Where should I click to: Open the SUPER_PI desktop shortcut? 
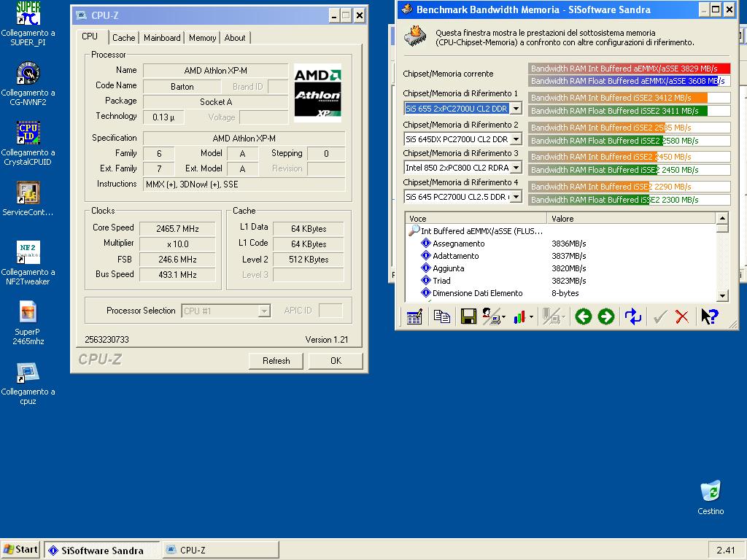pos(28,23)
